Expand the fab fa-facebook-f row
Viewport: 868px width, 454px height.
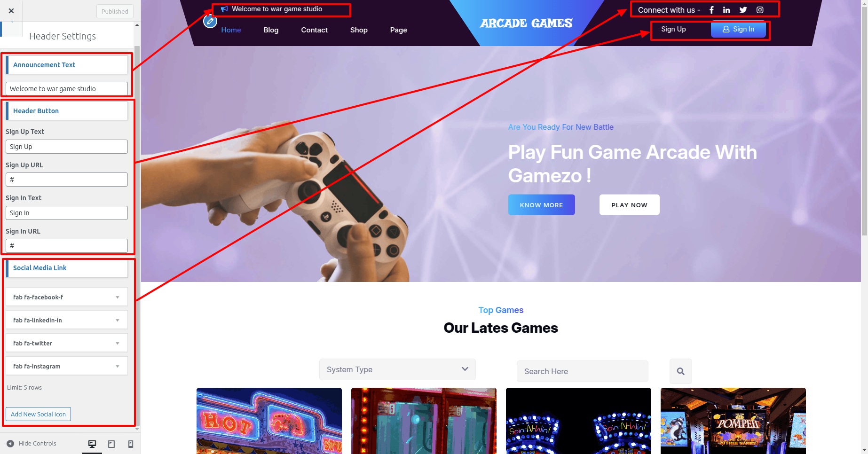67,297
